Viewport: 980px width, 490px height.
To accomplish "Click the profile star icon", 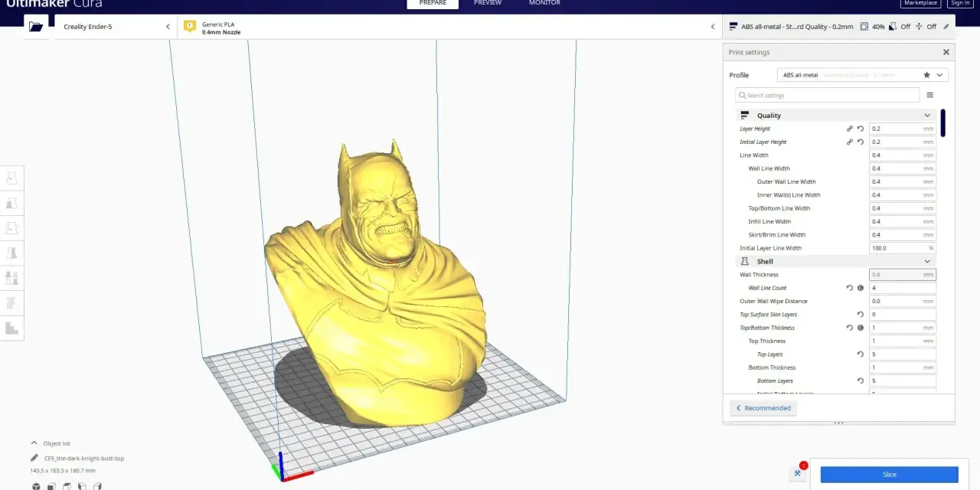I will (927, 75).
